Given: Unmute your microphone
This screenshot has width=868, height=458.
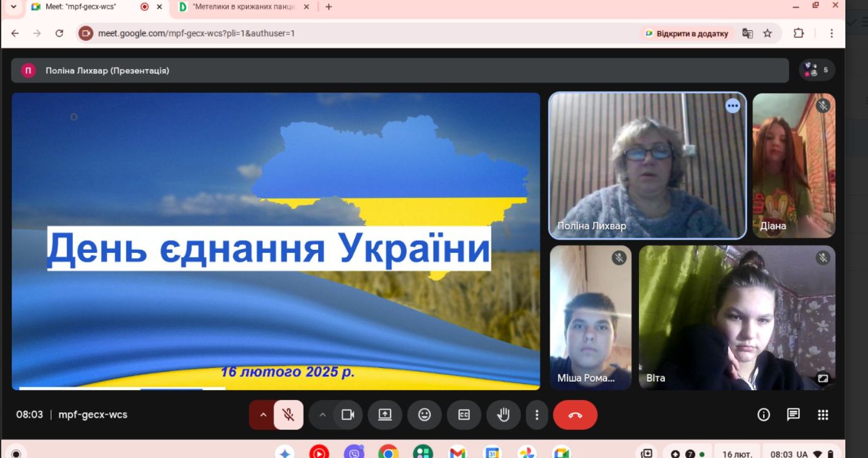Looking at the screenshot, I should (x=289, y=415).
